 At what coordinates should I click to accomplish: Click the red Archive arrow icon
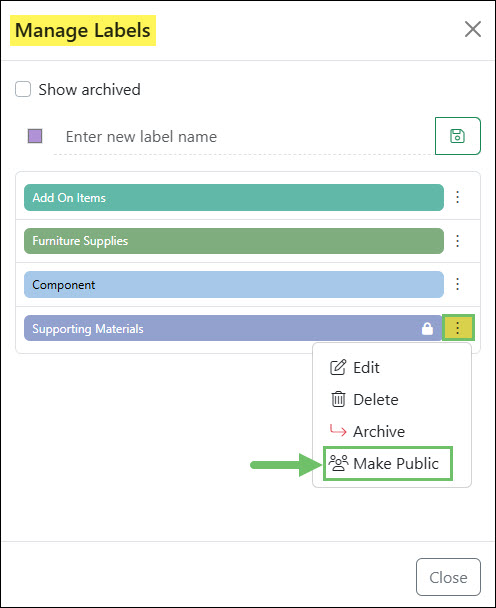[x=337, y=430]
